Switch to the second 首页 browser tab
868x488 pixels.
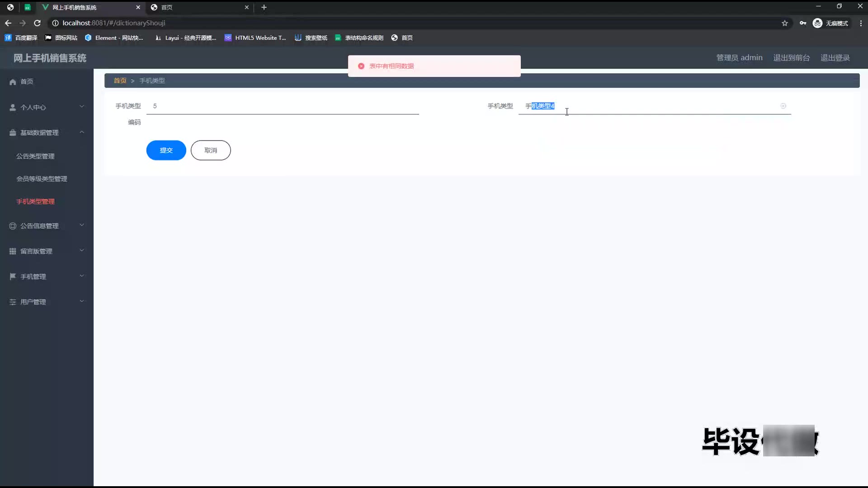199,7
